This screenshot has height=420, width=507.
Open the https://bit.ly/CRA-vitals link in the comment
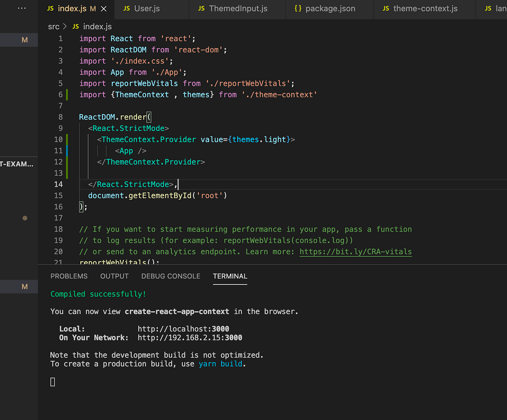click(x=356, y=252)
